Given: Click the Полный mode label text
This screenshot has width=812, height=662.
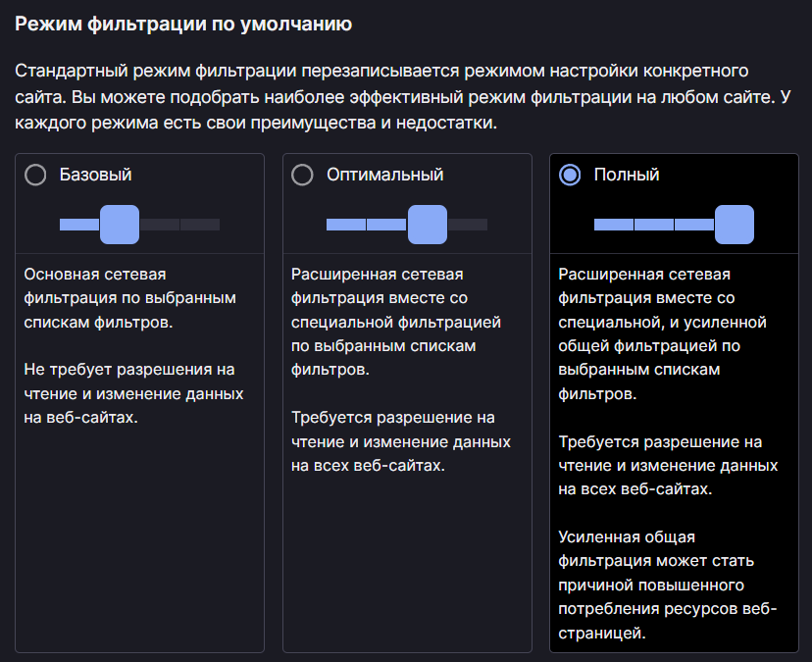Looking at the screenshot, I should click(627, 175).
